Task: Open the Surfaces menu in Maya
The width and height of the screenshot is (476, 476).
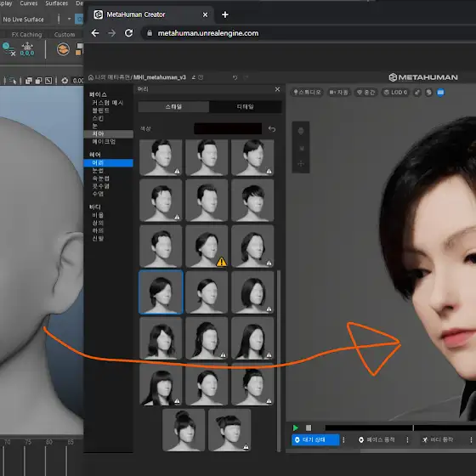Action: click(x=56, y=3)
